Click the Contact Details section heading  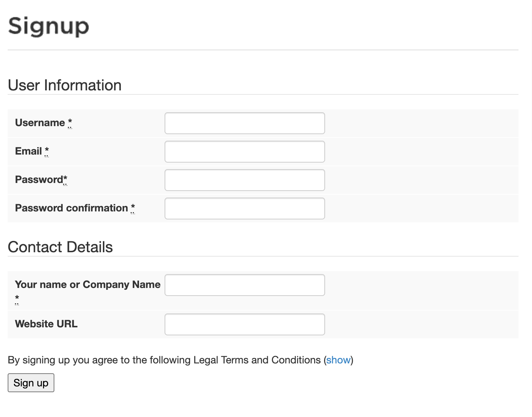coord(61,247)
